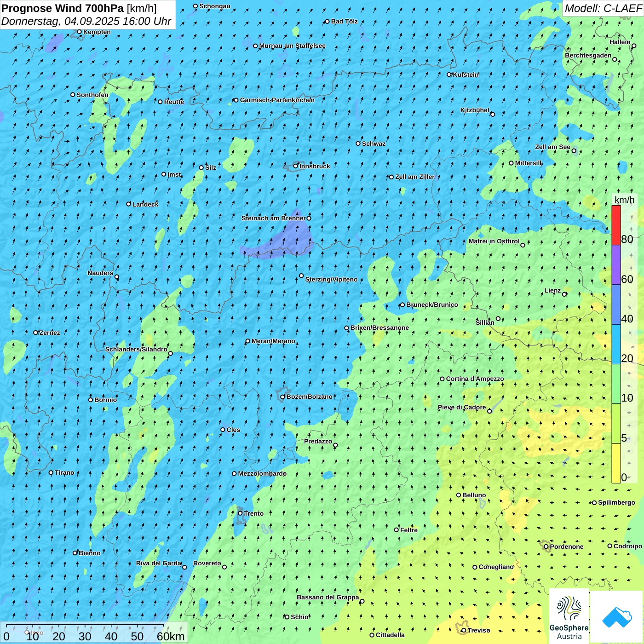Click the "Bassano del Grappa" label
The height and width of the screenshot is (644, 644).
point(328,598)
